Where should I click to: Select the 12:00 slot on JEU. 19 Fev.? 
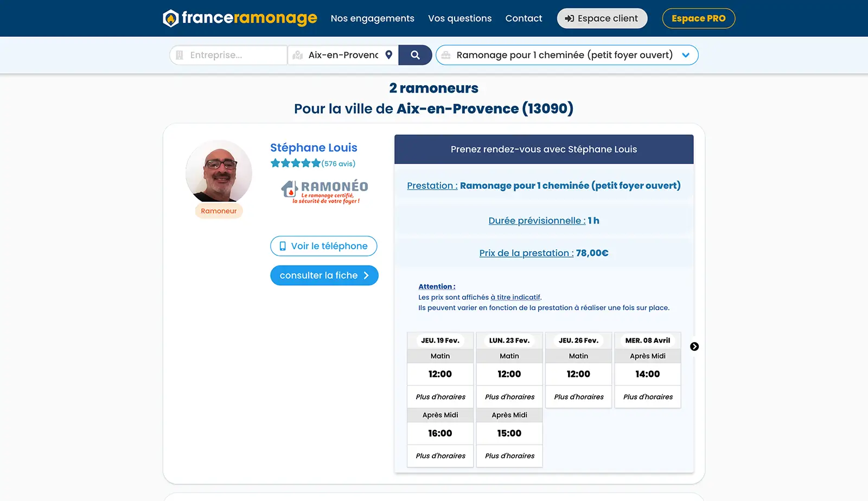pyautogui.click(x=440, y=374)
